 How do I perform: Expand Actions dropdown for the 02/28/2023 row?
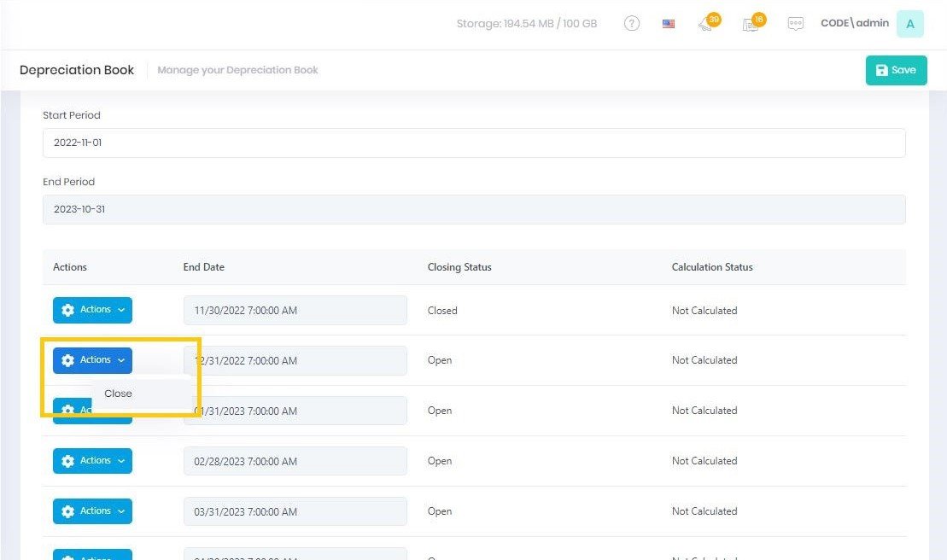pyautogui.click(x=92, y=461)
